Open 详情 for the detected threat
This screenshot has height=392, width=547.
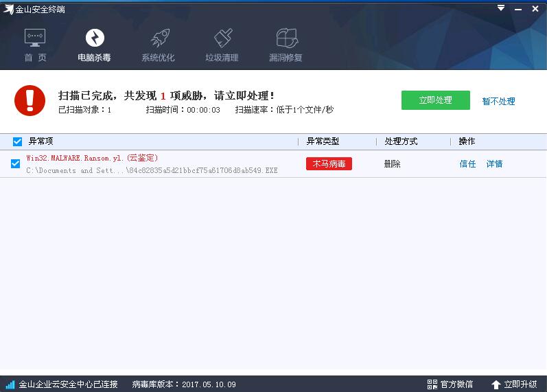494,163
